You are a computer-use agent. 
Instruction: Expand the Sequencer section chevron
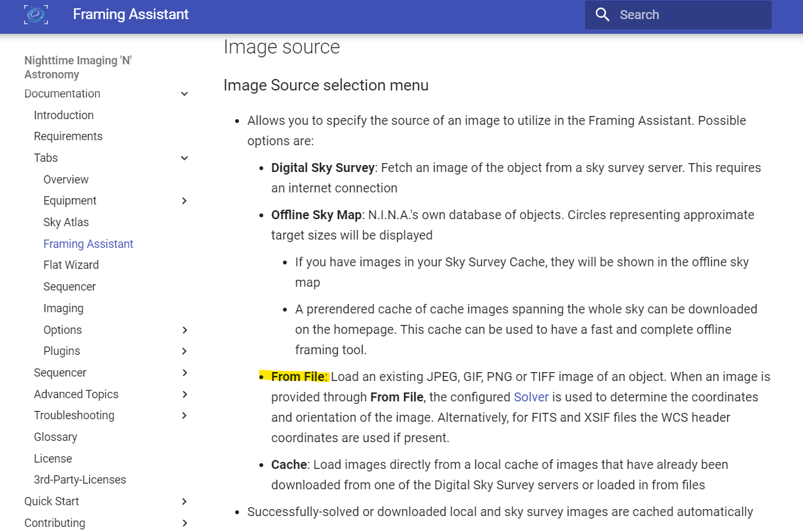[x=184, y=373]
